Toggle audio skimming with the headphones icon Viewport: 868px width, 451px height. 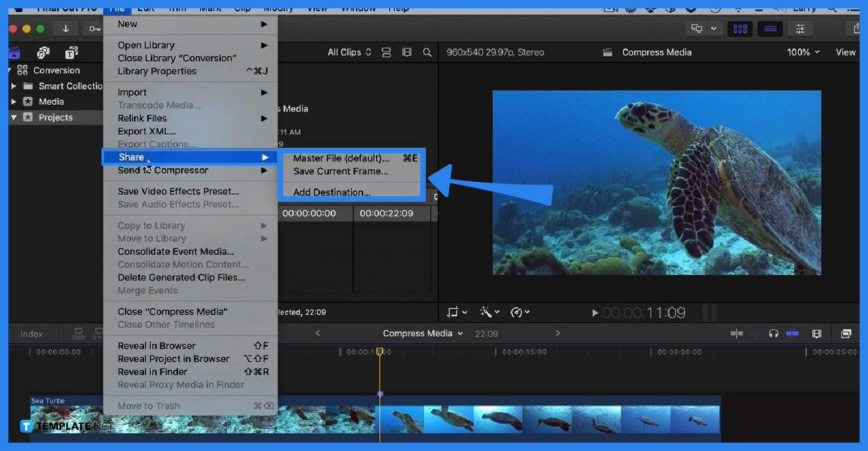tap(773, 333)
